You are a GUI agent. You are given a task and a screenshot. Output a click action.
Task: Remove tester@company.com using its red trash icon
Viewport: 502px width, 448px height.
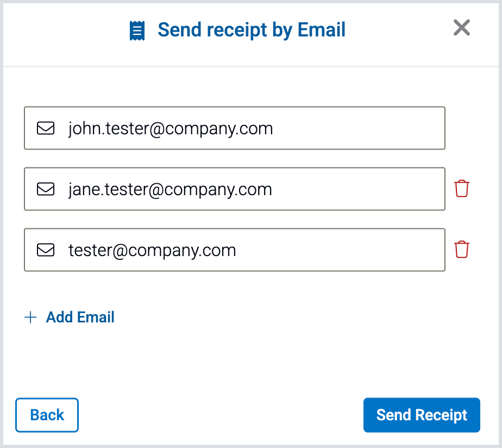click(462, 250)
